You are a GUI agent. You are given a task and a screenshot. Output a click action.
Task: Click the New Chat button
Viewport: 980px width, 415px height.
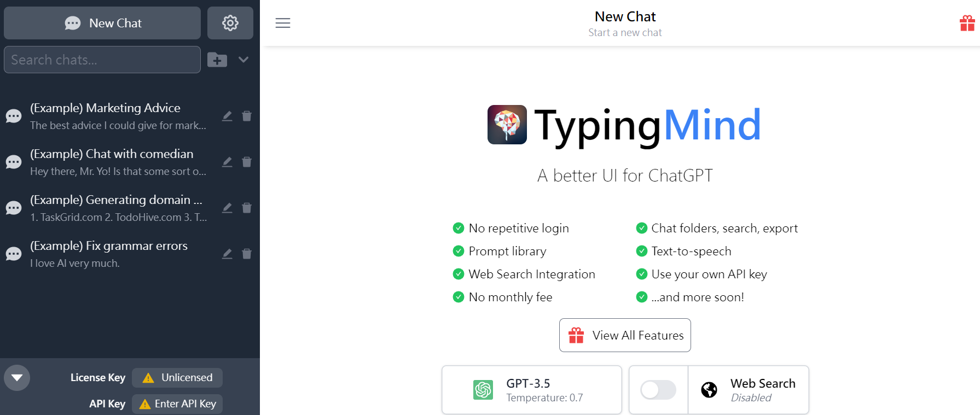(x=102, y=23)
